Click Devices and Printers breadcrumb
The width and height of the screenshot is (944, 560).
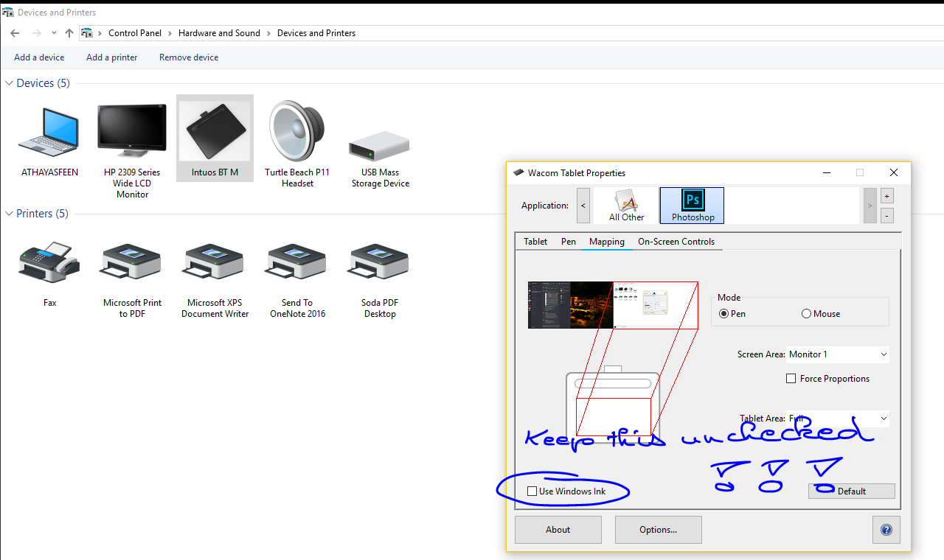316,33
